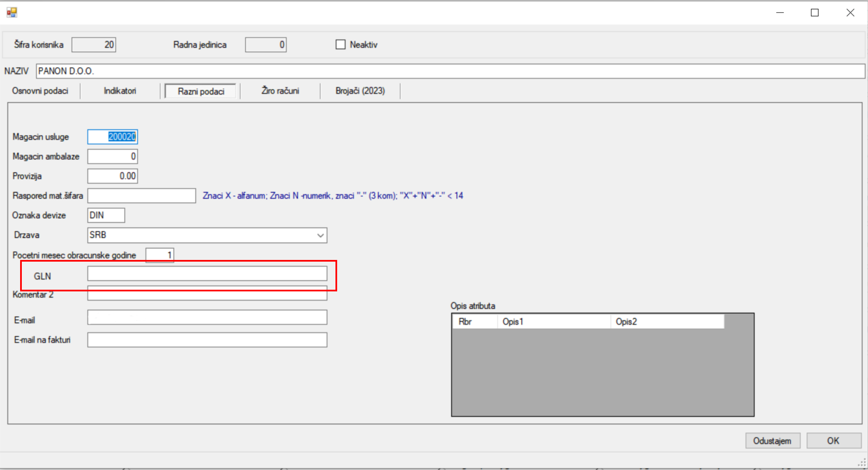This screenshot has width=868, height=470.
Task: Click into the GLN input field
Action: tap(207, 274)
